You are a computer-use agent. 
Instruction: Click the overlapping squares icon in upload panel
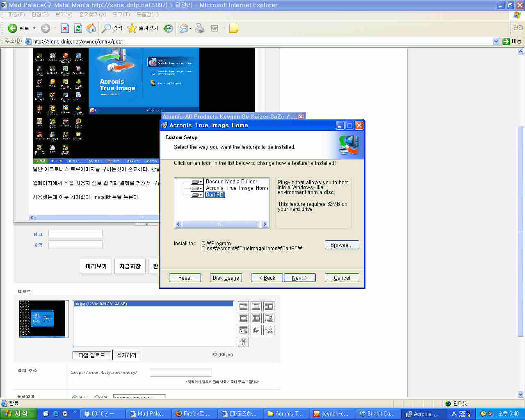coord(256,330)
